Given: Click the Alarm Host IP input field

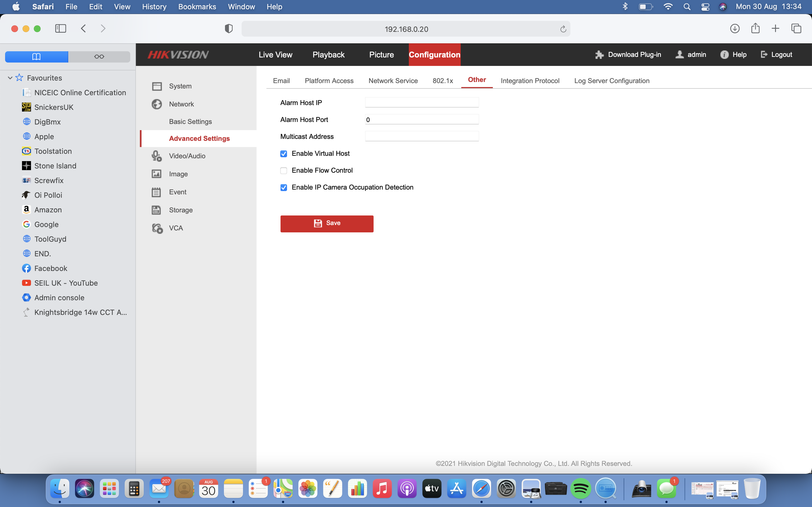Looking at the screenshot, I should coord(422,102).
